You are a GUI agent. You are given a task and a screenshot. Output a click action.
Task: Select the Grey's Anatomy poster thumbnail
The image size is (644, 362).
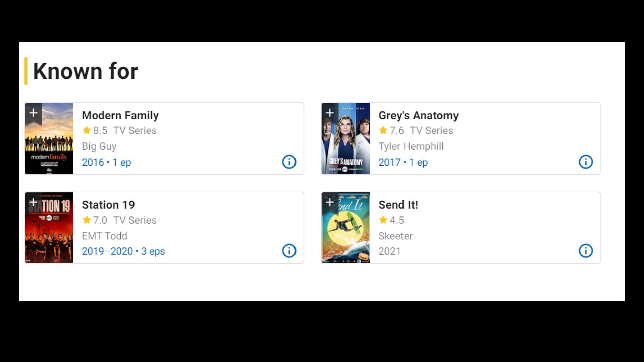point(345,138)
